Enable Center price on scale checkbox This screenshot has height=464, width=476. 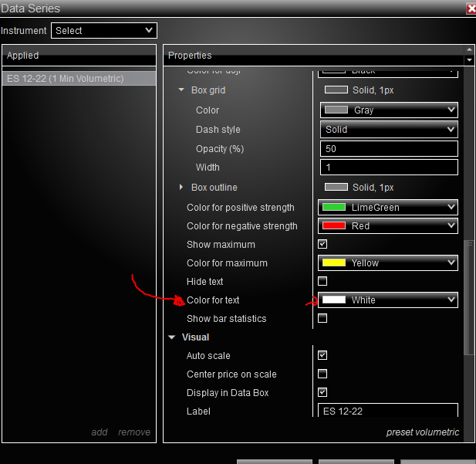pos(322,374)
